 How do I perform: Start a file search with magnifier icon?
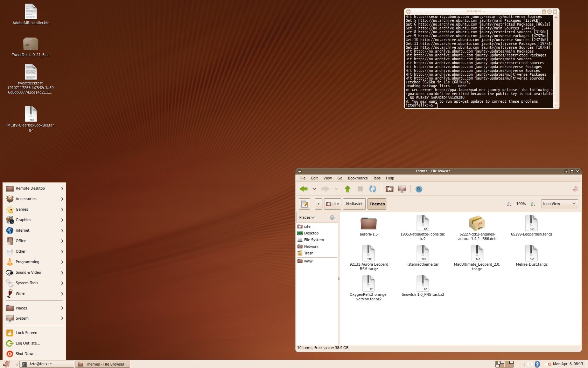[419, 189]
